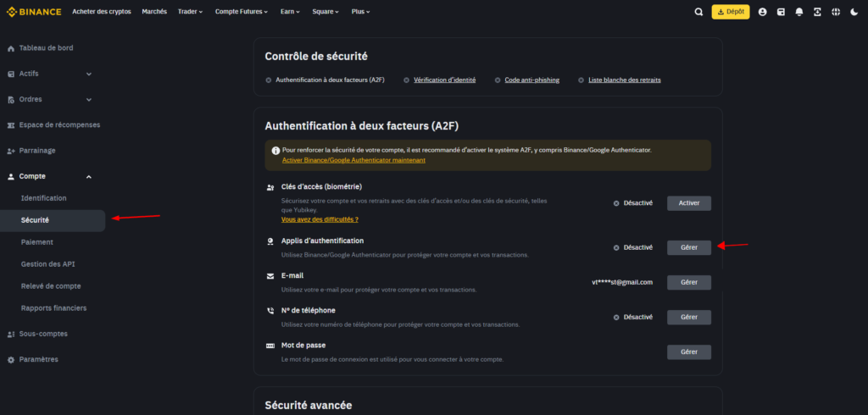Open language globe icon

(835, 12)
